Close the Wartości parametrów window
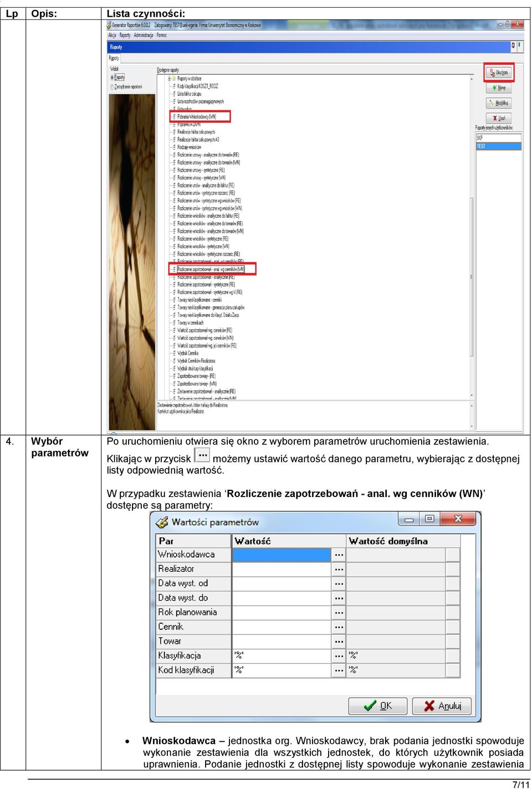The width and height of the screenshot is (532, 789). click(458, 519)
